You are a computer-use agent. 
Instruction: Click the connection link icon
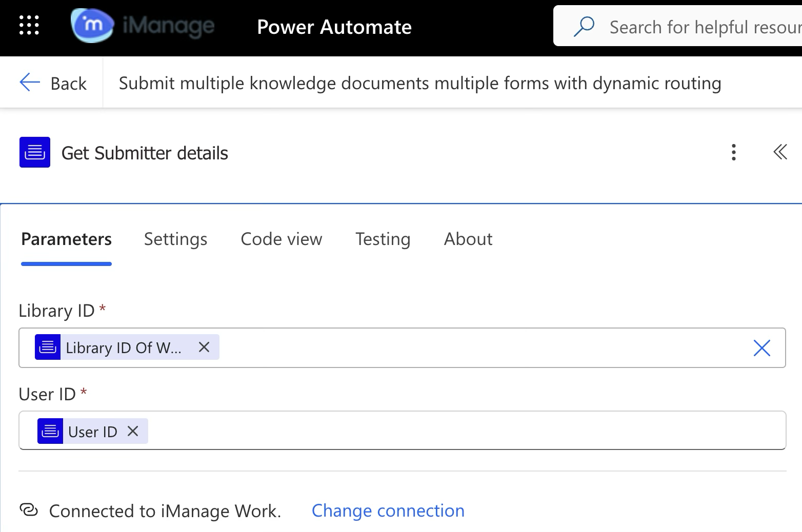point(29,510)
